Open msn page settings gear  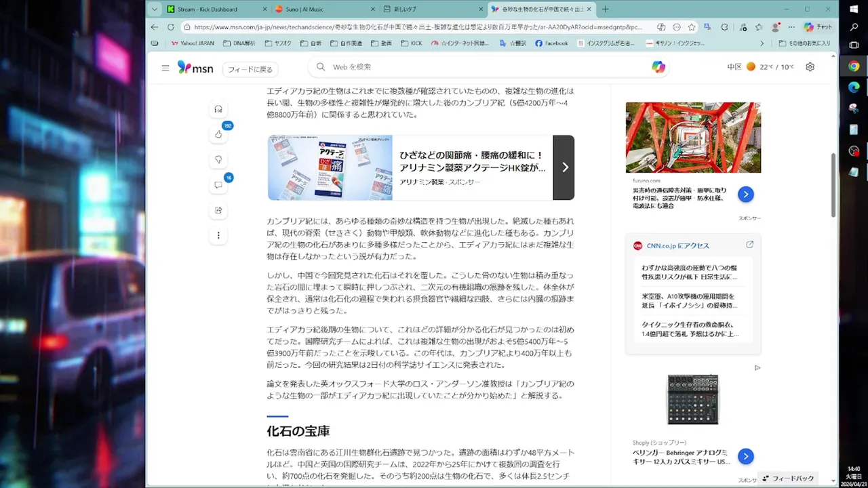pyautogui.click(x=810, y=67)
